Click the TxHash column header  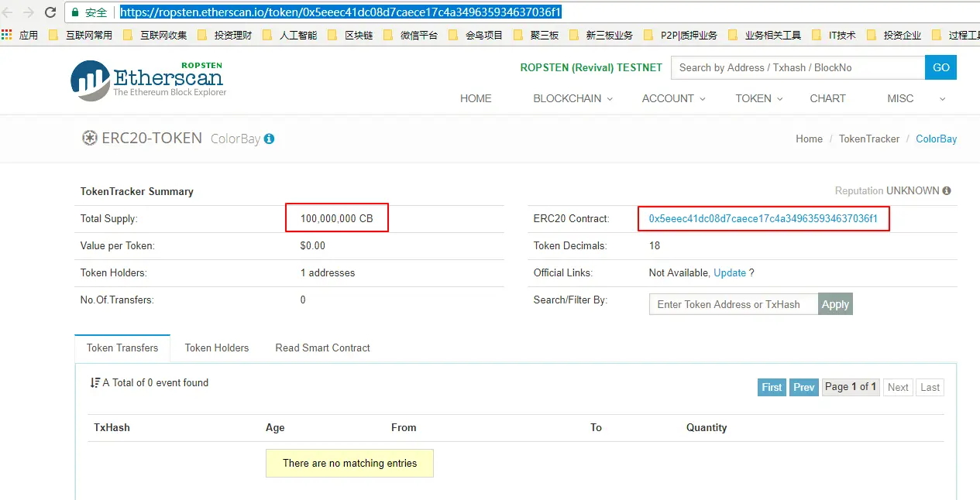pos(112,427)
